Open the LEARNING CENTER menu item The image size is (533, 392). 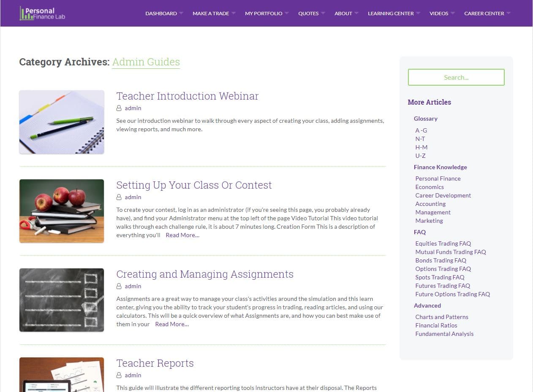(391, 14)
